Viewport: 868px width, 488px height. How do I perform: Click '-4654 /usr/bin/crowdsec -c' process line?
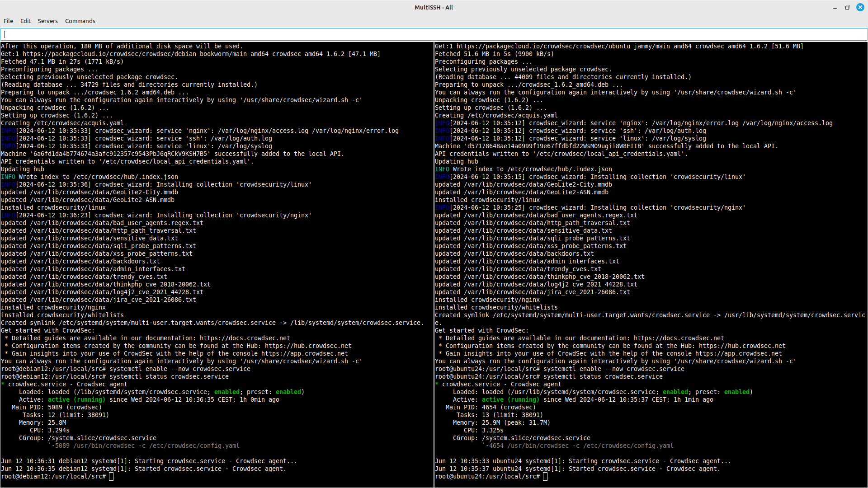578,446
